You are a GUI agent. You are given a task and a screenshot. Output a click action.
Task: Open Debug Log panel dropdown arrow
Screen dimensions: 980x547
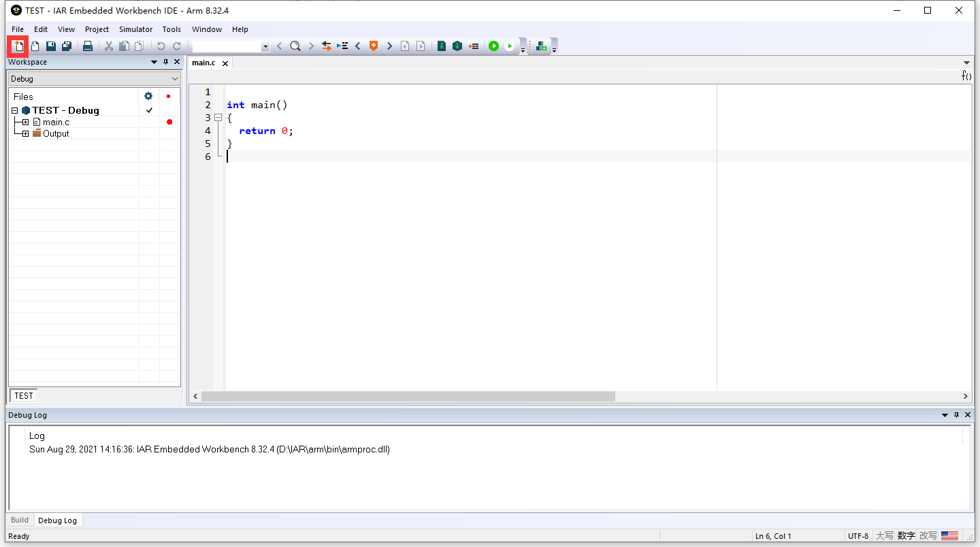click(x=945, y=415)
